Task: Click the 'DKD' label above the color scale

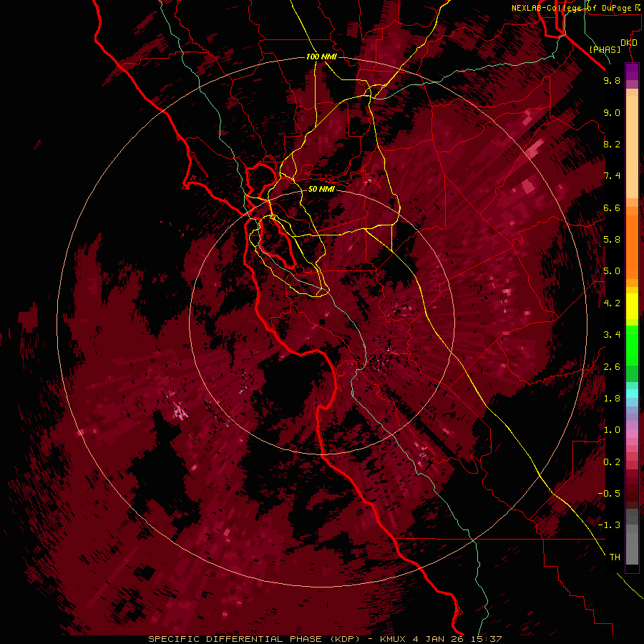Action: click(x=629, y=43)
